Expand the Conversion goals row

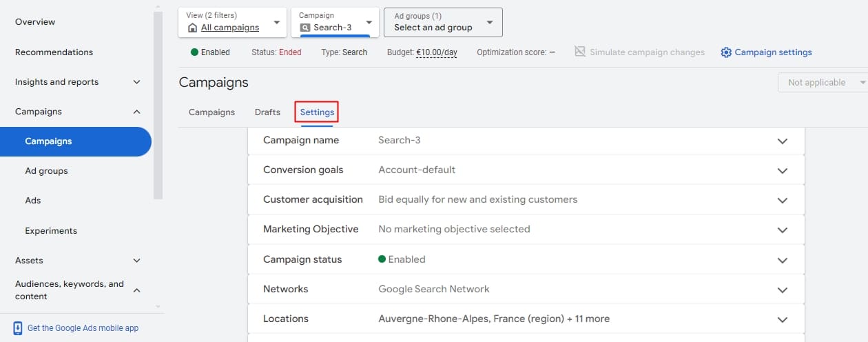point(782,170)
